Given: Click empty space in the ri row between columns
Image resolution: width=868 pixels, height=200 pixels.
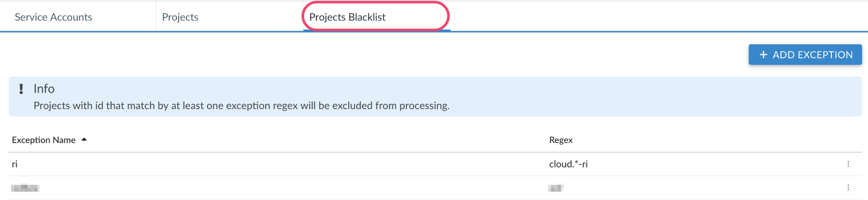Looking at the screenshot, I should (x=282, y=164).
